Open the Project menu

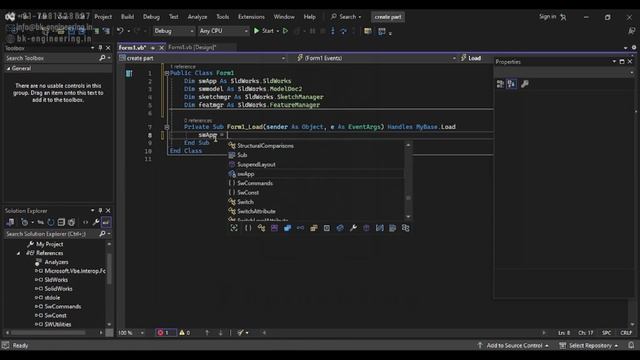(x=103, y=17)
